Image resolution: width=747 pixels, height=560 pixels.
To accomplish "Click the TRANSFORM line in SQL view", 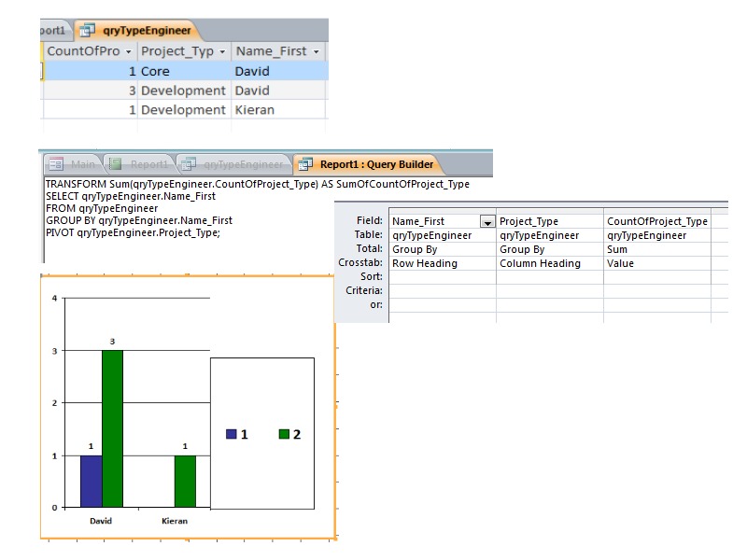I will coord(258,184).
